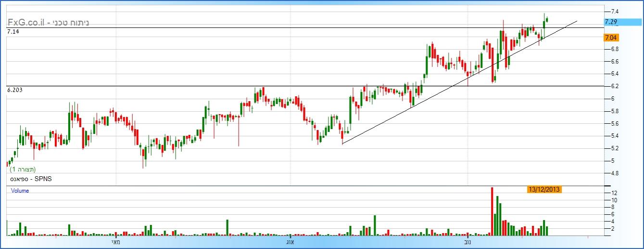Select the 6.203 horizontal level label
This screenshot has height=249, width=644.
(x=15, y=90)
